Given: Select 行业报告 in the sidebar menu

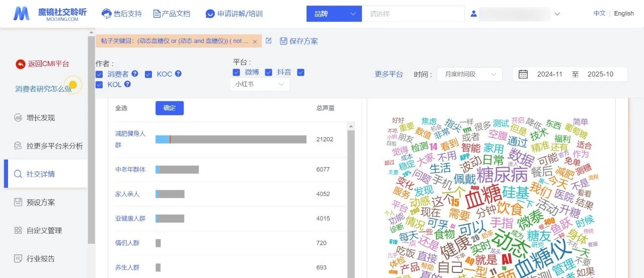Looking at the screenshot, I should click(41, 259).
